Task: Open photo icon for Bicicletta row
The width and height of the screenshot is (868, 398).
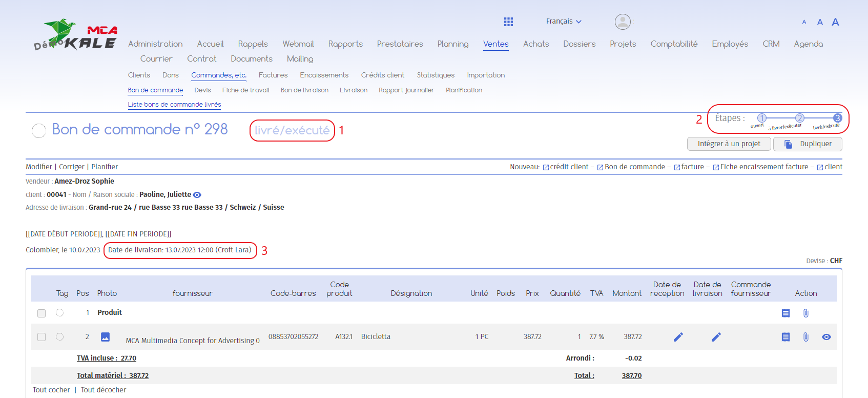Action: tap(105, 337)
